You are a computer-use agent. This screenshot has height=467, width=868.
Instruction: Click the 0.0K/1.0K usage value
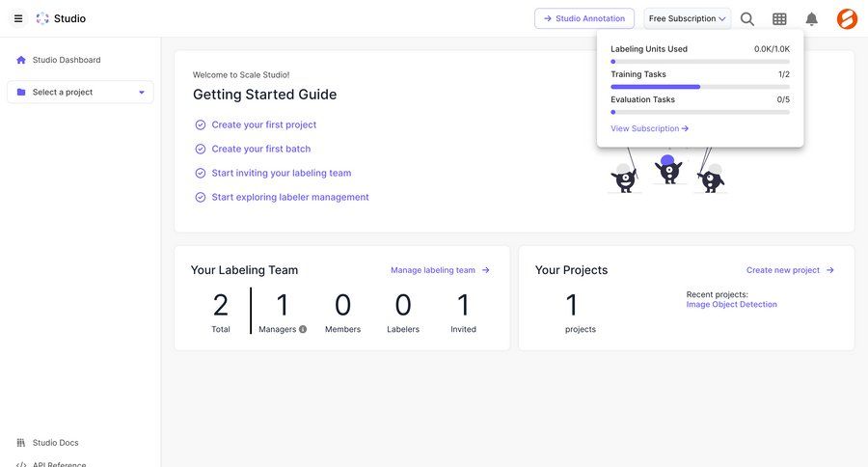772,49
